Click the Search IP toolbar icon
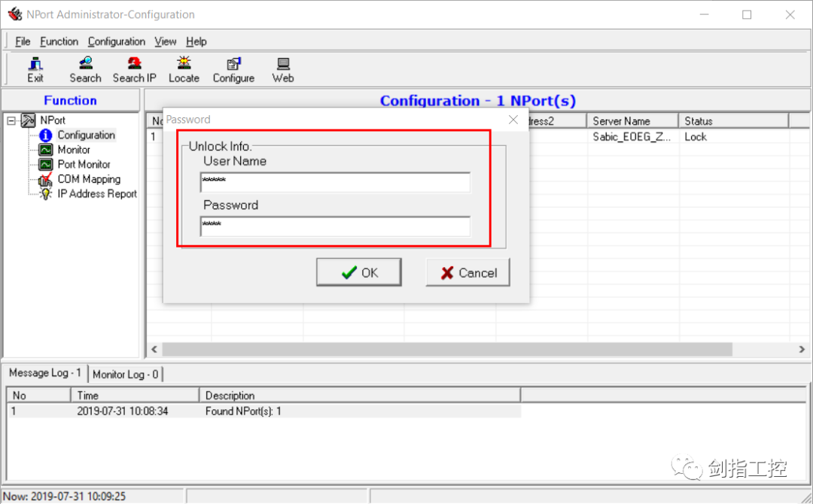This screenshot has height=504, width=813. click(134, 63)
